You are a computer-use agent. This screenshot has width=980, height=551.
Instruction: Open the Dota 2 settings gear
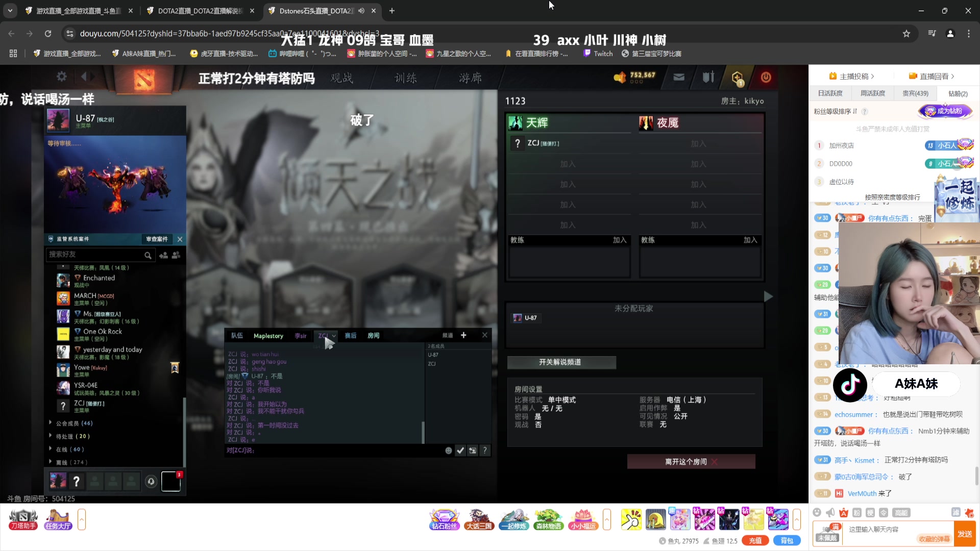tap(62, 77)
